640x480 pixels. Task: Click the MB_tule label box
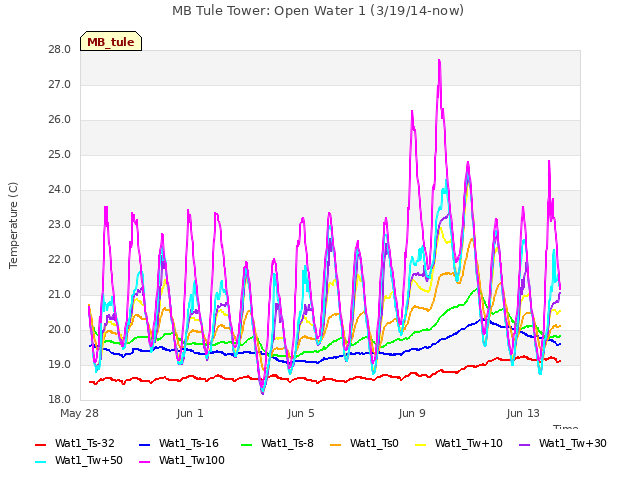pos(111,41)
